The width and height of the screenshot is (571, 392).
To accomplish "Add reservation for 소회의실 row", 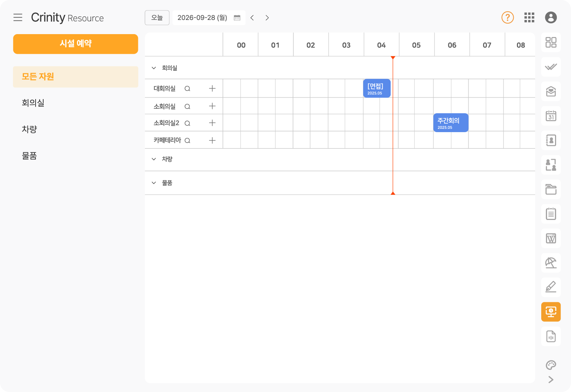I will [x=212, y=106].
